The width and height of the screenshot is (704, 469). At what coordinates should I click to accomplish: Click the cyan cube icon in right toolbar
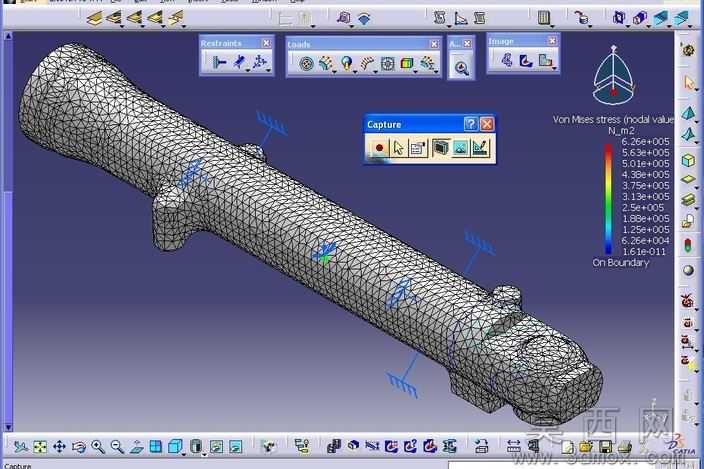pyautogui.click(x=688, y=160)
